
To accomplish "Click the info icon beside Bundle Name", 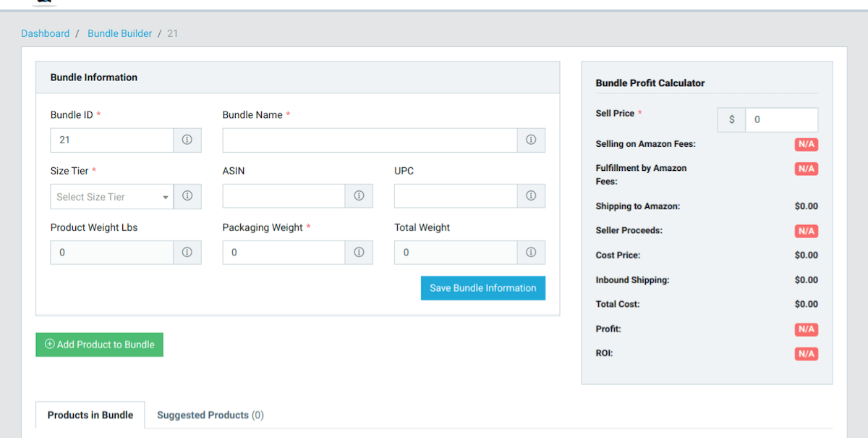I will coord(531,140).
